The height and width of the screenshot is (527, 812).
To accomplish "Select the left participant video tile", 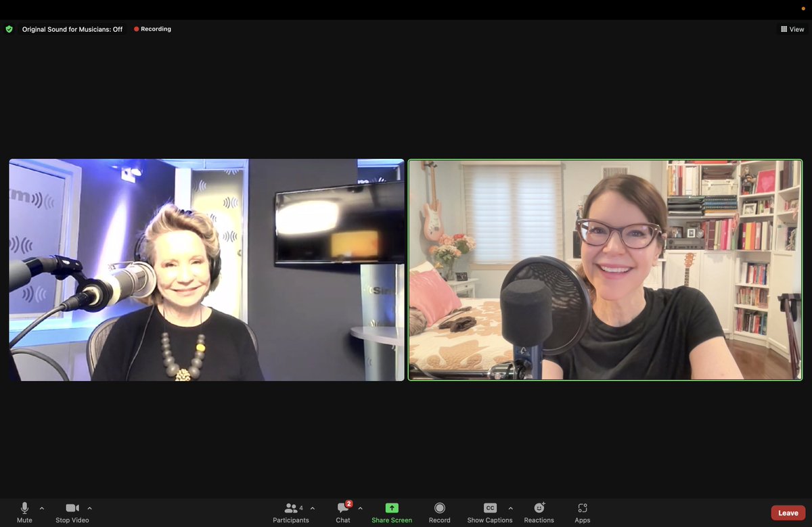I will click(x=206, y=270).
